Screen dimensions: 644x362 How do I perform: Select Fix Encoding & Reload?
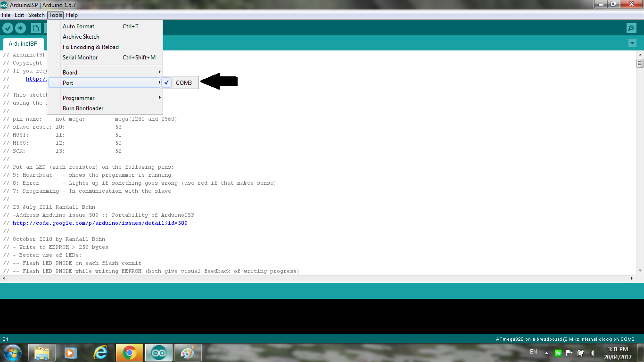coord(105,47)
